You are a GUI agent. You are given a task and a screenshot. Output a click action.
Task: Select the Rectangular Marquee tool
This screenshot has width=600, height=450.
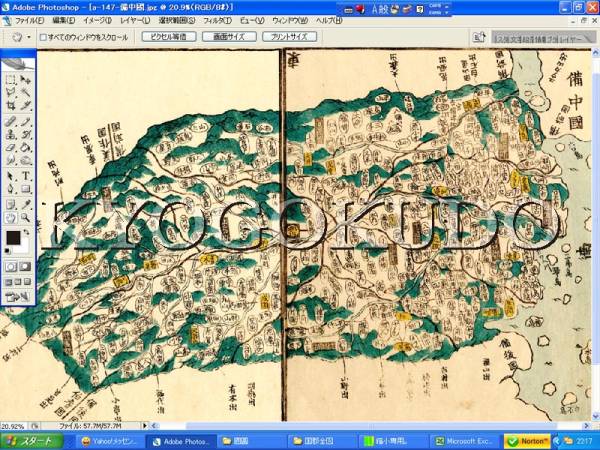[11, 80]
